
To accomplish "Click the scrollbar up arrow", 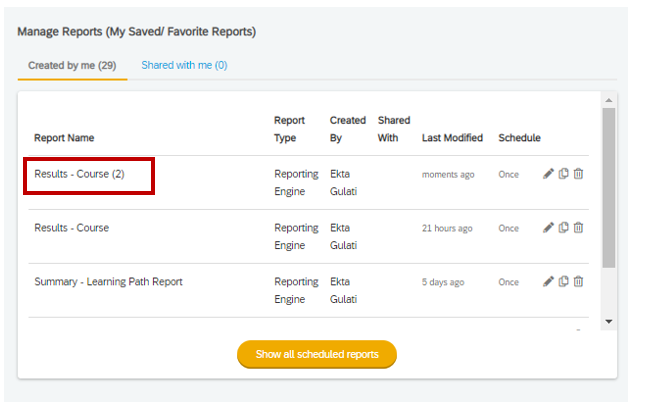I will (609, 100).
